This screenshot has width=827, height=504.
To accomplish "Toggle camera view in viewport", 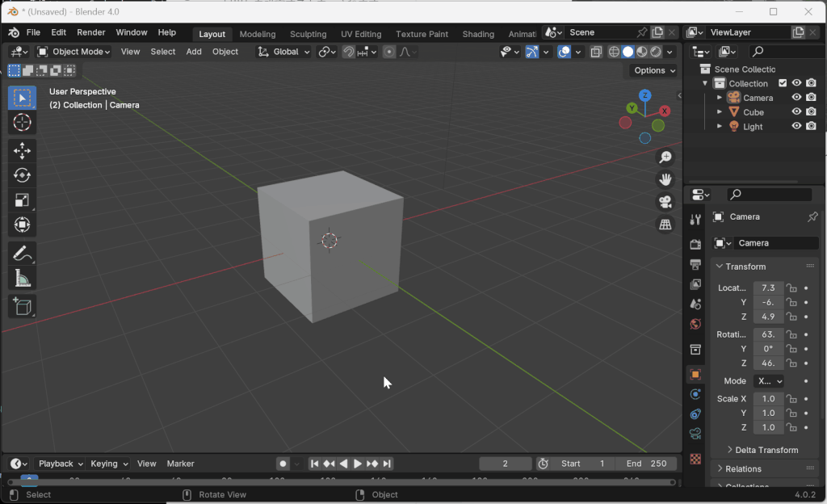I will [x=665, y=202].
